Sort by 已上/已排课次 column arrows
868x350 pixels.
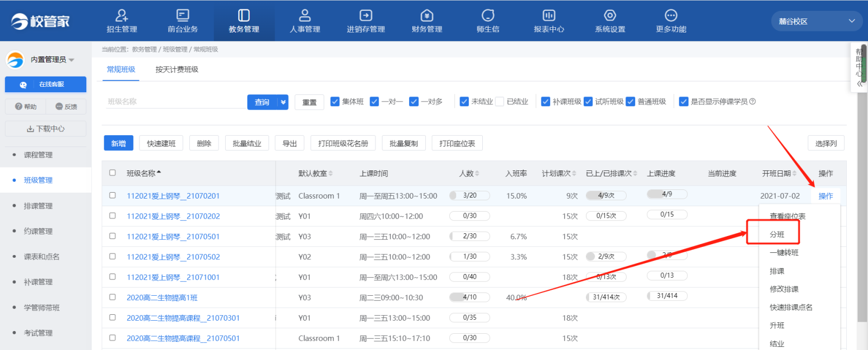click(x=635, y=174)
